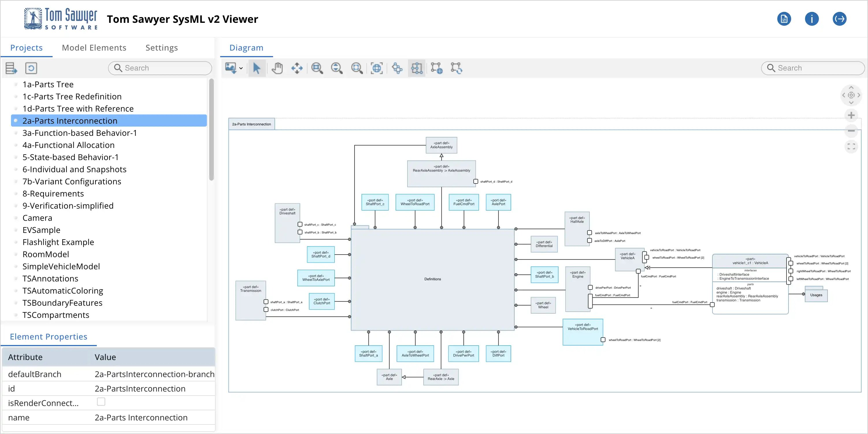The height and width of the screenshot is (434, 868).
Task: Click the Usages package node
Action: pos(816,295)
